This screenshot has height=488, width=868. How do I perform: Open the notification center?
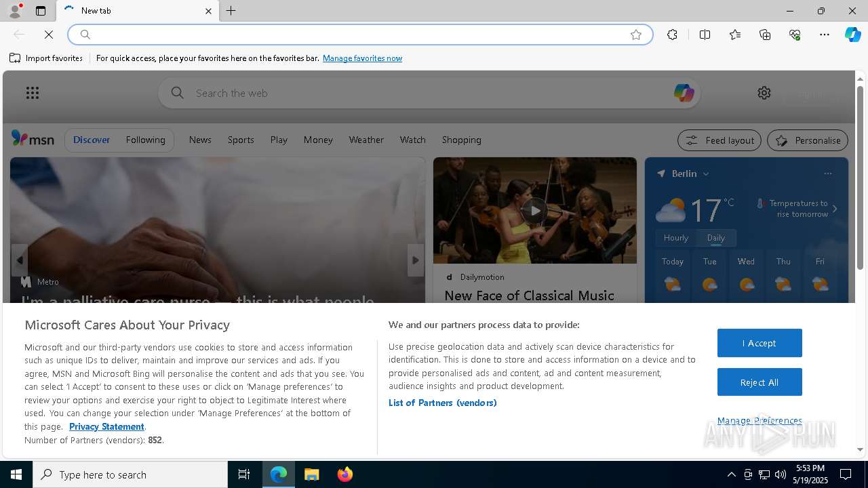click(846, 474)
